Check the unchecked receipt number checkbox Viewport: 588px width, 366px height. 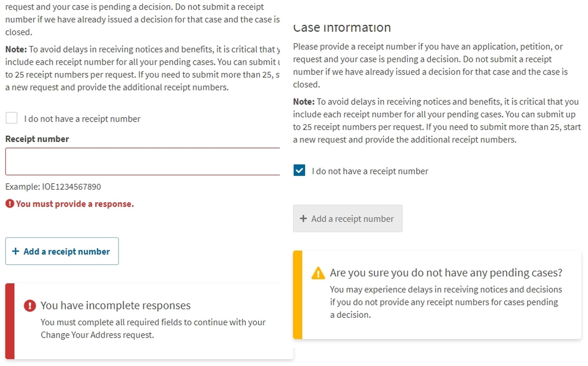tap(11, 118)
